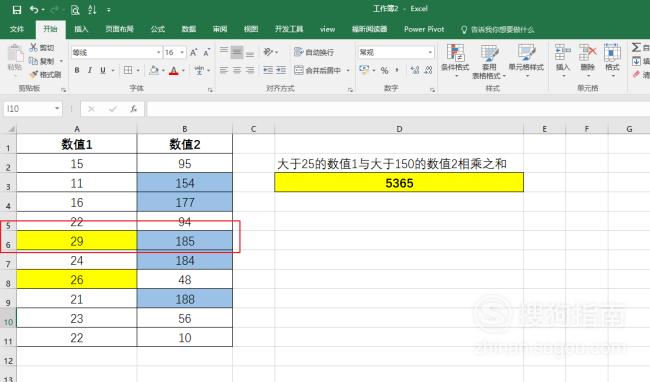Toggle Wrap Text (自动换行)
Viewport: 650px width, 382px height.
(314, 52)
